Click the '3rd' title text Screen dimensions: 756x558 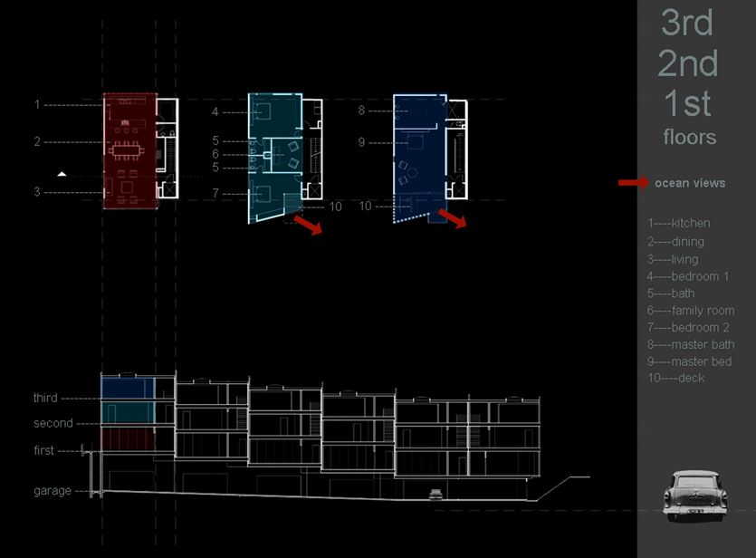(x=687, y=23)
